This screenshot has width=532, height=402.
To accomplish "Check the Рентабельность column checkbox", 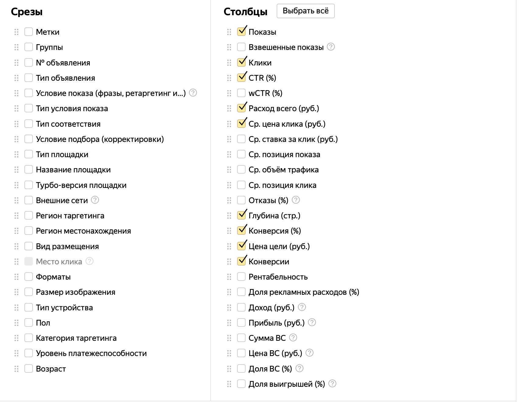I will pyautogui.click(x=241, y=277).
